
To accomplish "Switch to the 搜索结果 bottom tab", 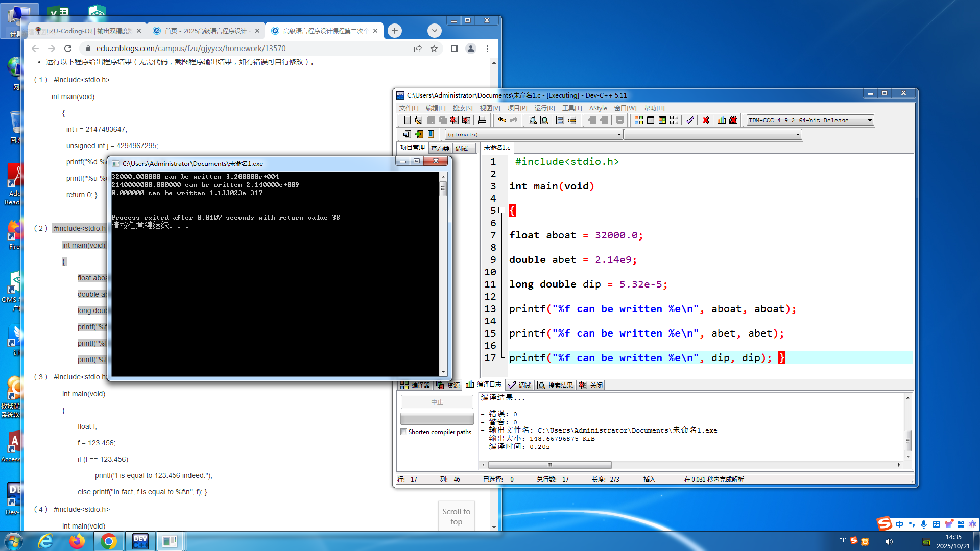I will [555, 385].
